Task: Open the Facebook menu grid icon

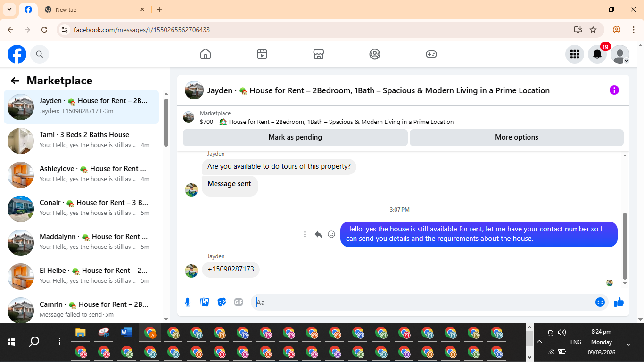Action: [574, 54]
